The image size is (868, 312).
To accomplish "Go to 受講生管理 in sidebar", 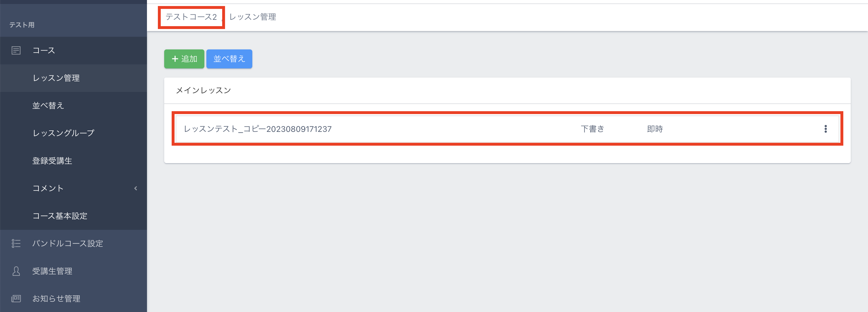I will [x=52, y=271].
